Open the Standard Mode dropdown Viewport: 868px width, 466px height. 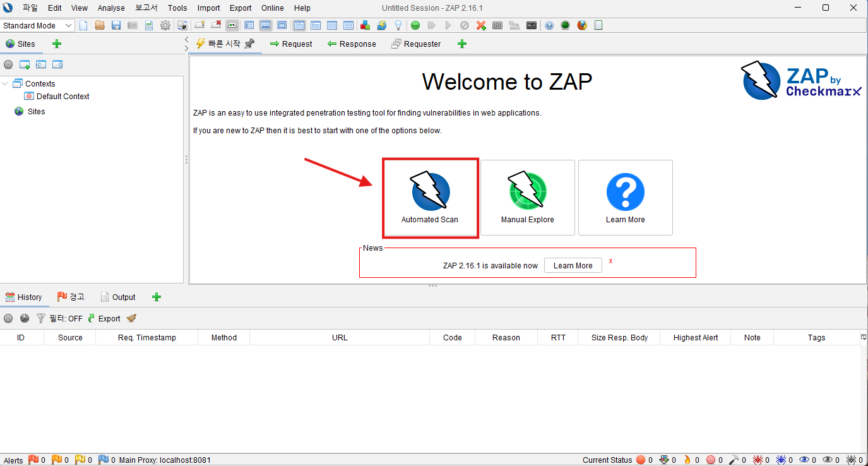tap(38, 26)
